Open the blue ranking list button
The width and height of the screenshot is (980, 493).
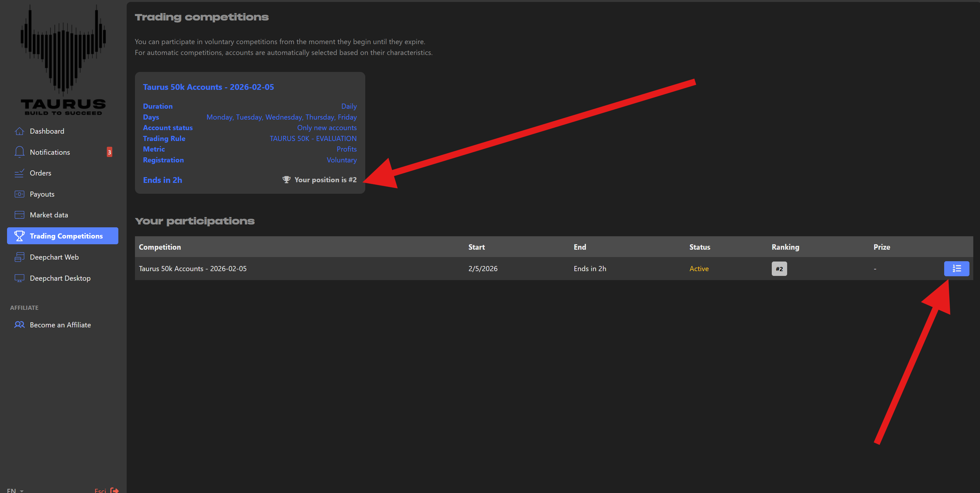956,269
